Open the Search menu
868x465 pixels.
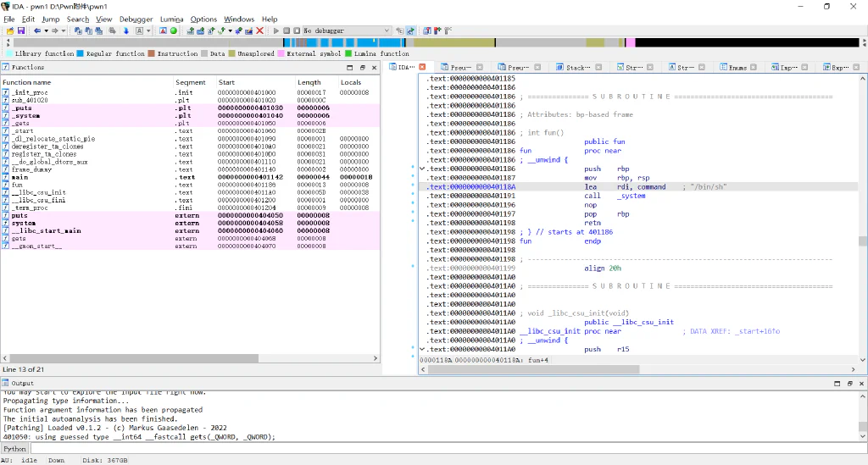click(77, 19)
